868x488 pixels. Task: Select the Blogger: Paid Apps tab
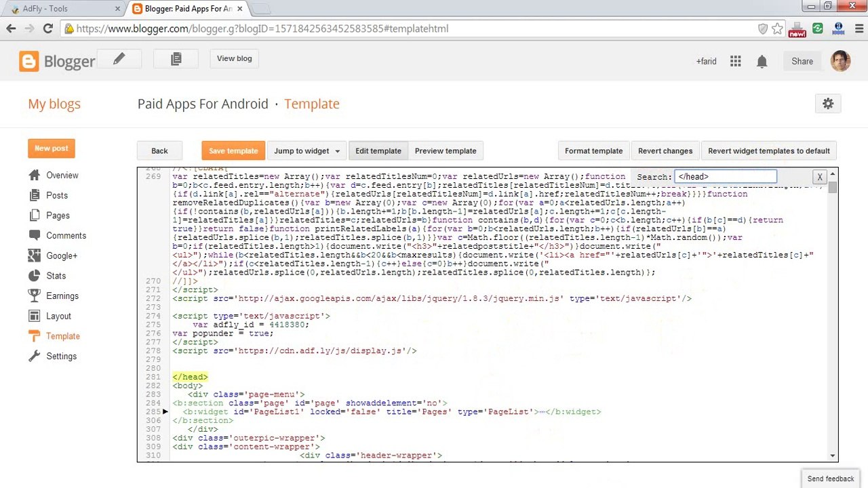[x=188, y=9]
